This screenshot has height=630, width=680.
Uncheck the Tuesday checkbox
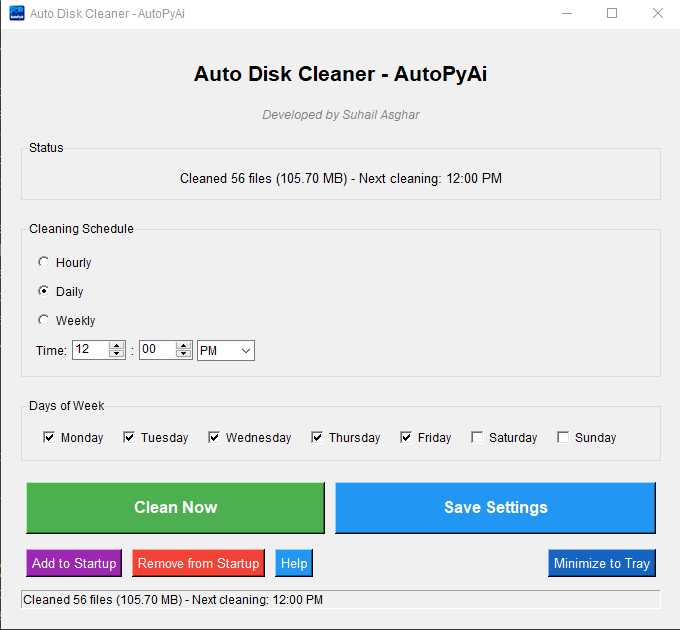[129, 437]
